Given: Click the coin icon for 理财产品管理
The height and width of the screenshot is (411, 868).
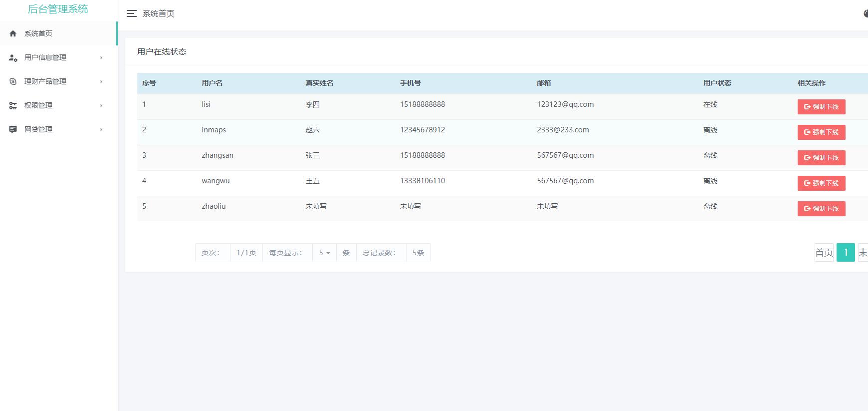Looking at the screenshot, I should pos(13,81).
